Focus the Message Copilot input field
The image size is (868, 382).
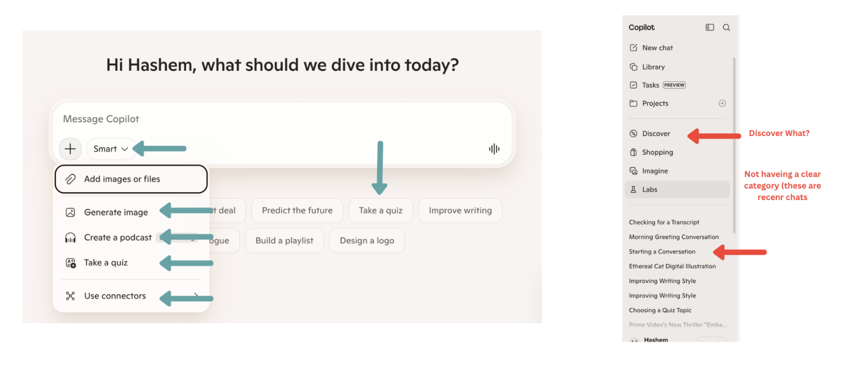click(282, 119)
